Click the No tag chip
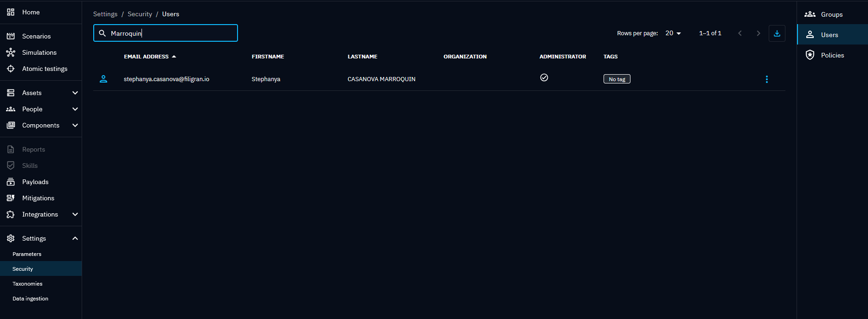 click(617, 79)
